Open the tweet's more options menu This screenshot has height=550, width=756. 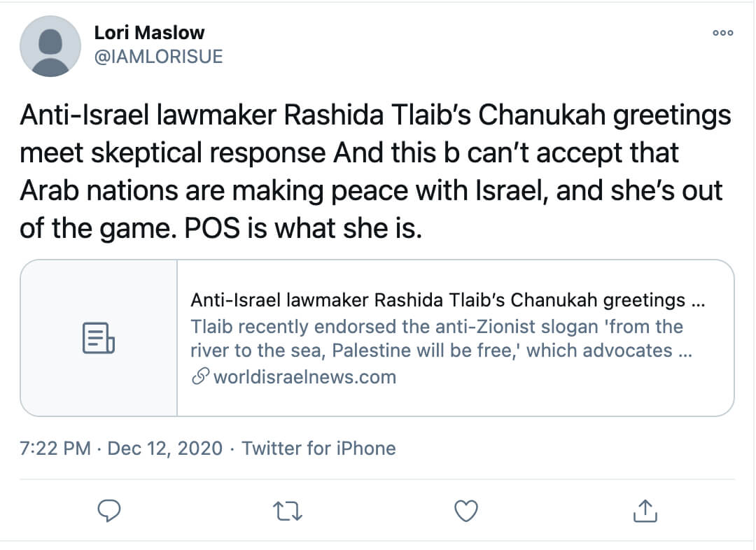click(722, 33)
